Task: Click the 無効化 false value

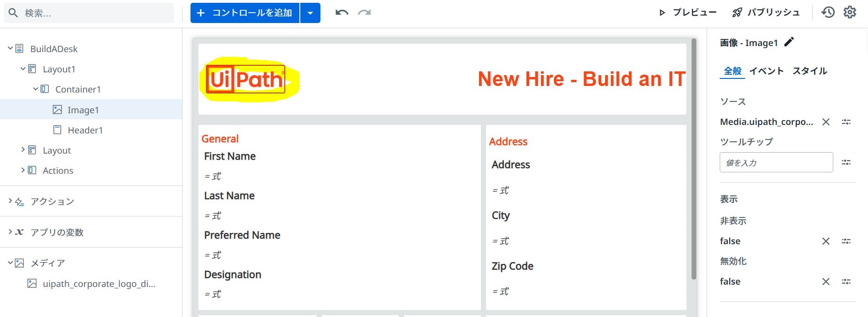Action: point(730,282)
